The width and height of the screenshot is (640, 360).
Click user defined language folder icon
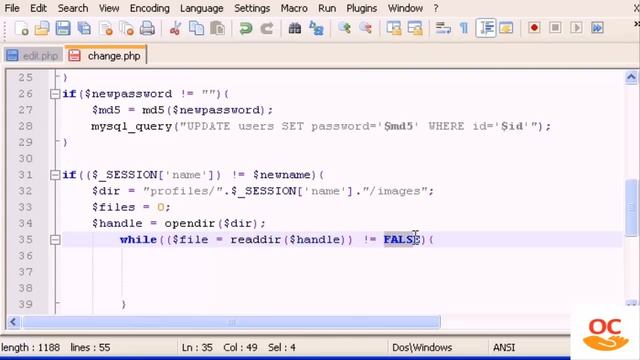506,28
